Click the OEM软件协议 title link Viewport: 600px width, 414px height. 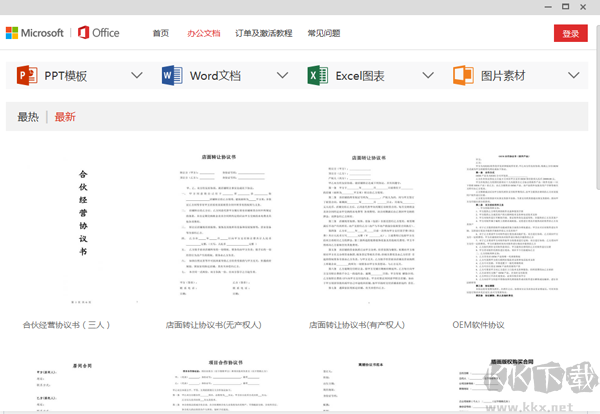pyautogui.click(x=478, y=325)
